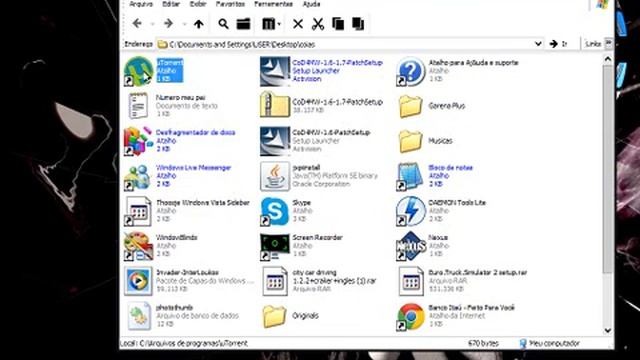This screenshot has width=640, height=360.
Task: Open the Nexus shortcut icon
Action: 411,246
